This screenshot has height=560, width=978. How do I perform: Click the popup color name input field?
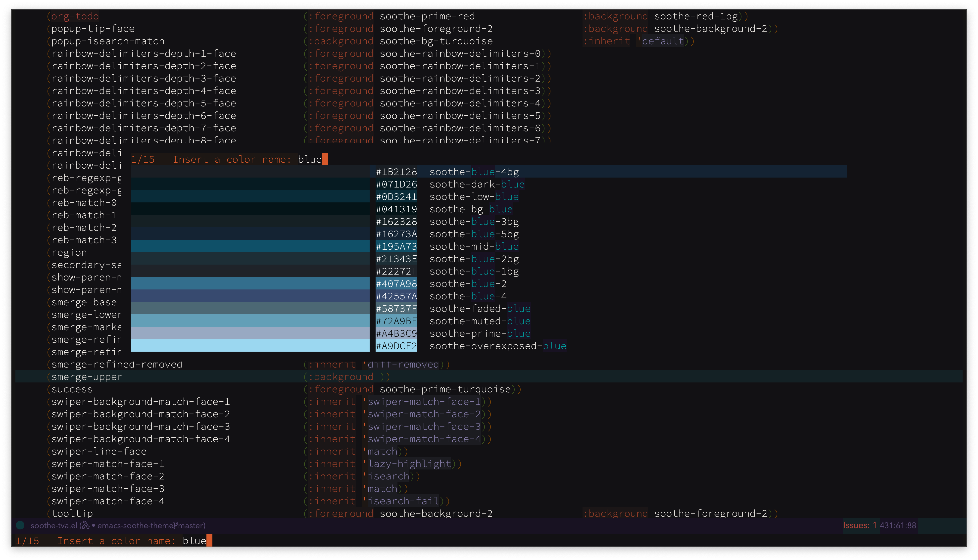[310, 159]
